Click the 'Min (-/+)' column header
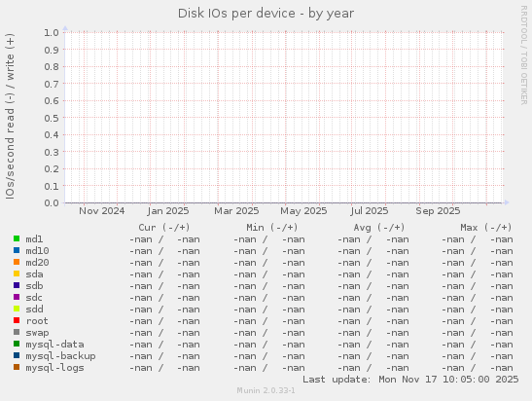 point(272,227)
